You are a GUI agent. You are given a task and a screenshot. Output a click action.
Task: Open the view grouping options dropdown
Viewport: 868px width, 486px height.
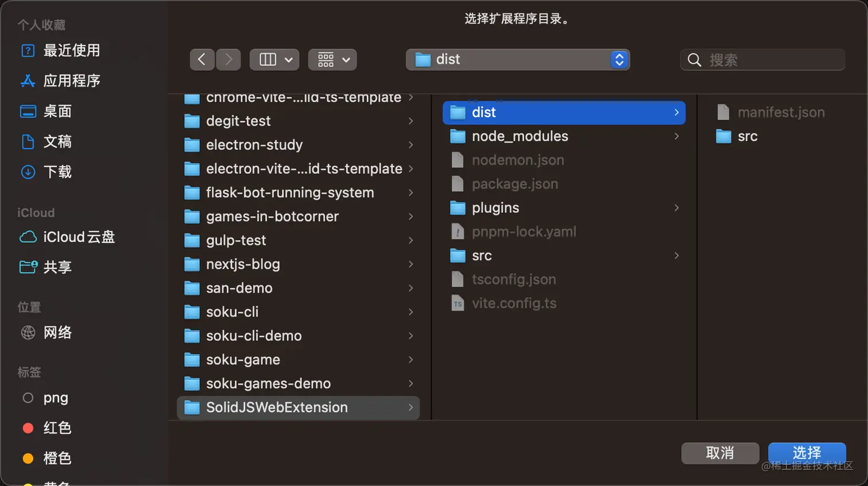(332, 59)
